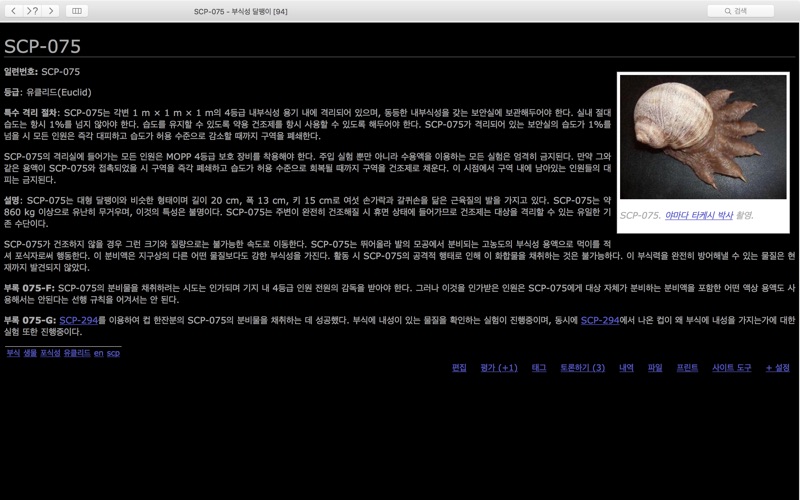Click the random page '>?' button

[x=32, y=11]
